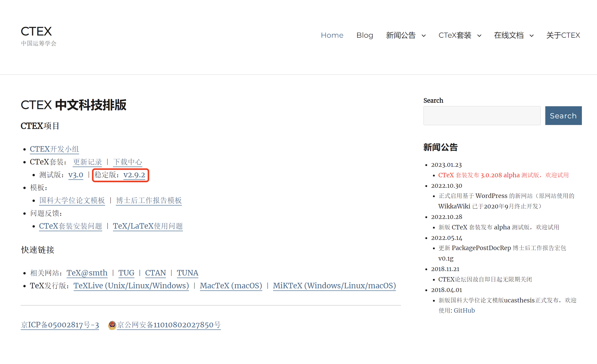Open beta version v3.0 link
The height and width of the screenshot is (364, 597).
[75, 175]
